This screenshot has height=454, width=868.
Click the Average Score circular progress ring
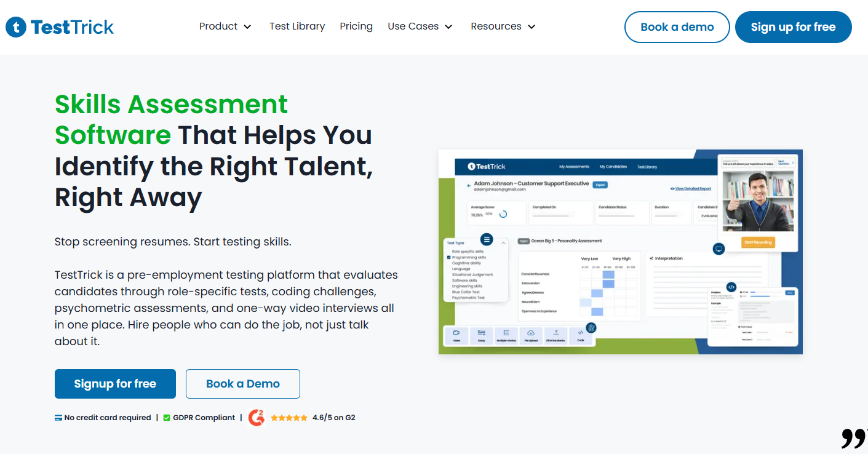[x=503, y=215]
